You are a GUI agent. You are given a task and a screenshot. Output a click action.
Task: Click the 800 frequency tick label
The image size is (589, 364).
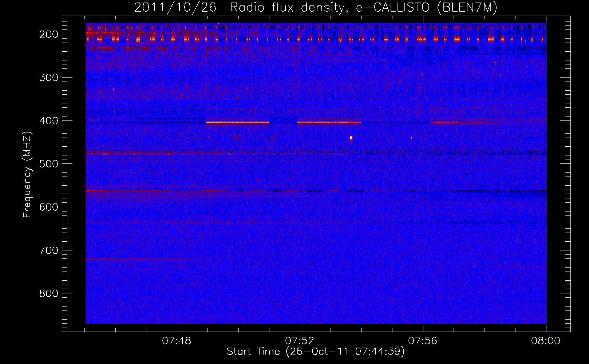(49, 293)
